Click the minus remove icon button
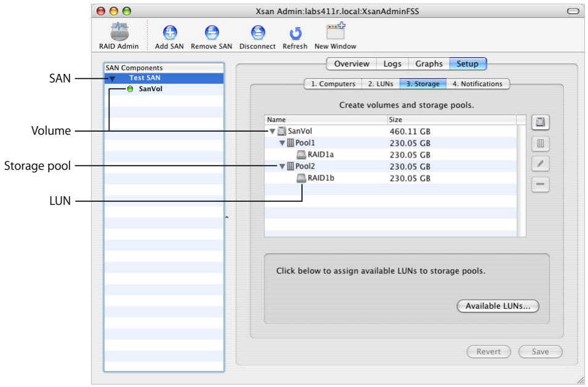 click(541, 184)
